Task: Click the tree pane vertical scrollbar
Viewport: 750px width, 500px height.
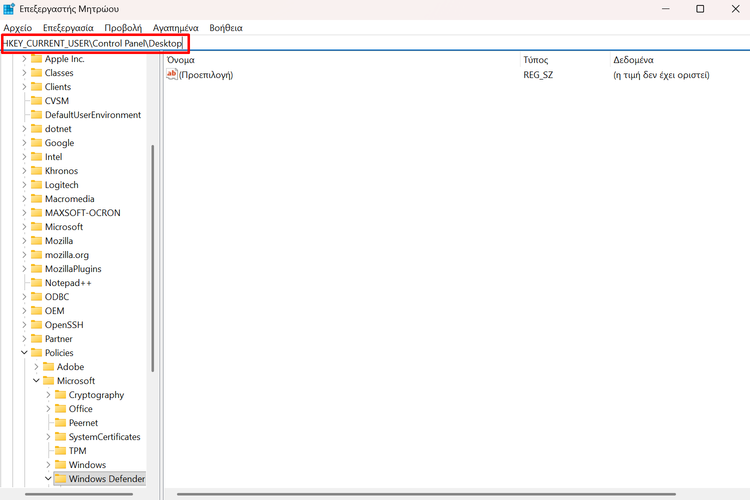Action: (x=152, y=260)
